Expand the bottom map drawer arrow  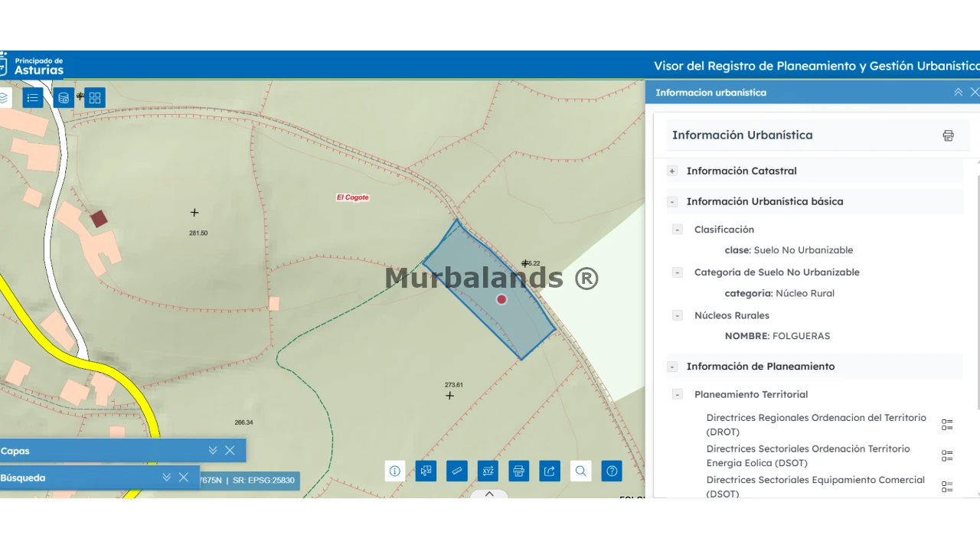click(490, 494)
